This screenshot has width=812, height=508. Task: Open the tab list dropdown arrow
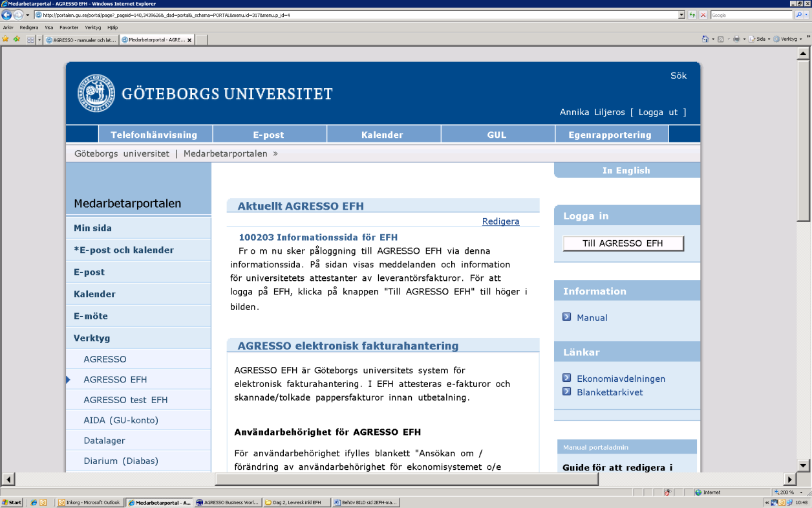pos(39,39)
